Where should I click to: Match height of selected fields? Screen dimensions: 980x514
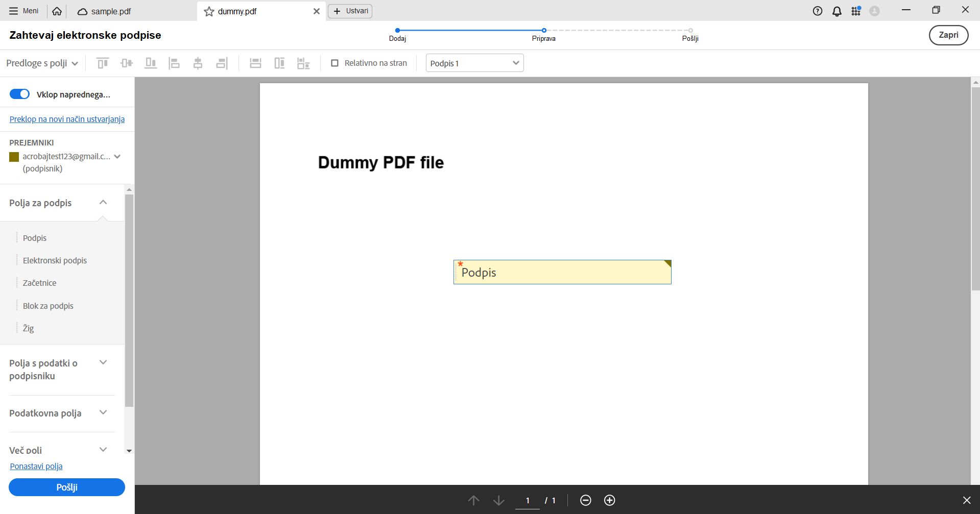tap(279, 63)
